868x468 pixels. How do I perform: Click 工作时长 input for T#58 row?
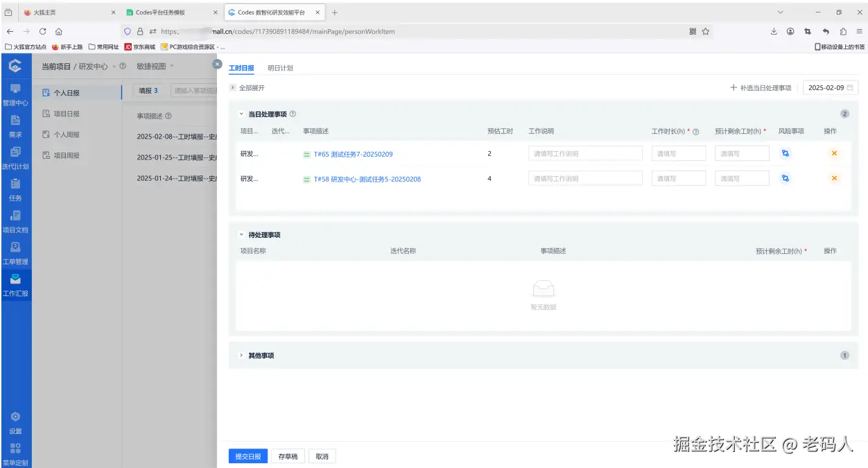click(x=679, y=178)
